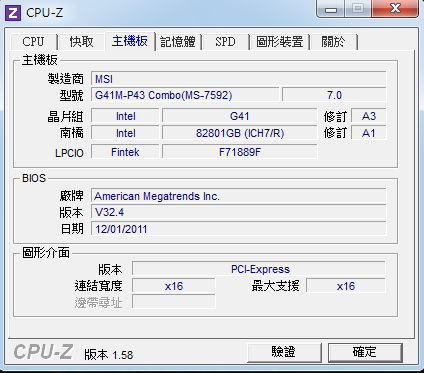The width and height of the screenshot is (424, 373).
Task: Click the link width value x16
Action: [x=174, y=286]
